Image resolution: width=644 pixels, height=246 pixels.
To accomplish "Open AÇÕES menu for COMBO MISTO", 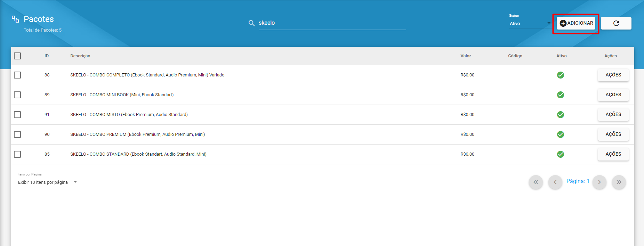I will coord(613,115).
